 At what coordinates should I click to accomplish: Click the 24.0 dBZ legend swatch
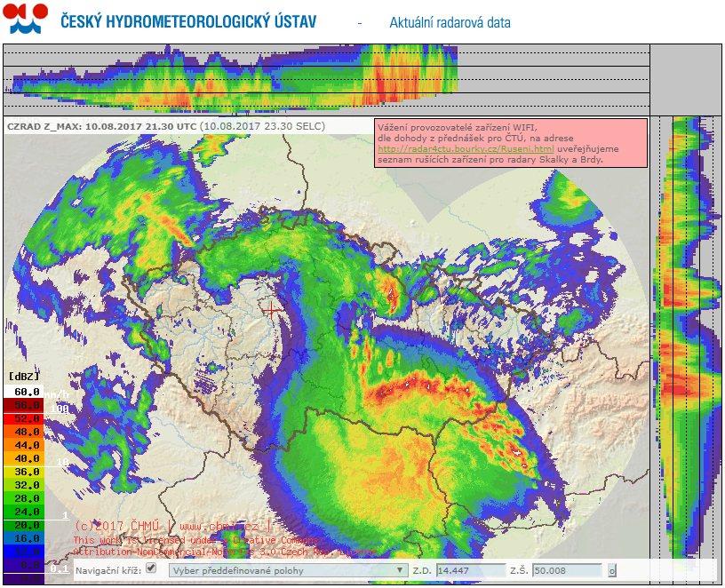(x=24, y=513)
